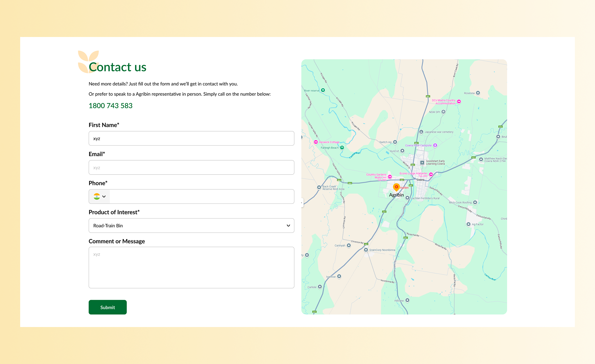The width and height of the screenshot is (595, 364).
Task: Click Country Gardens Motor Inn marker
Action: click(x=390, y=177)
